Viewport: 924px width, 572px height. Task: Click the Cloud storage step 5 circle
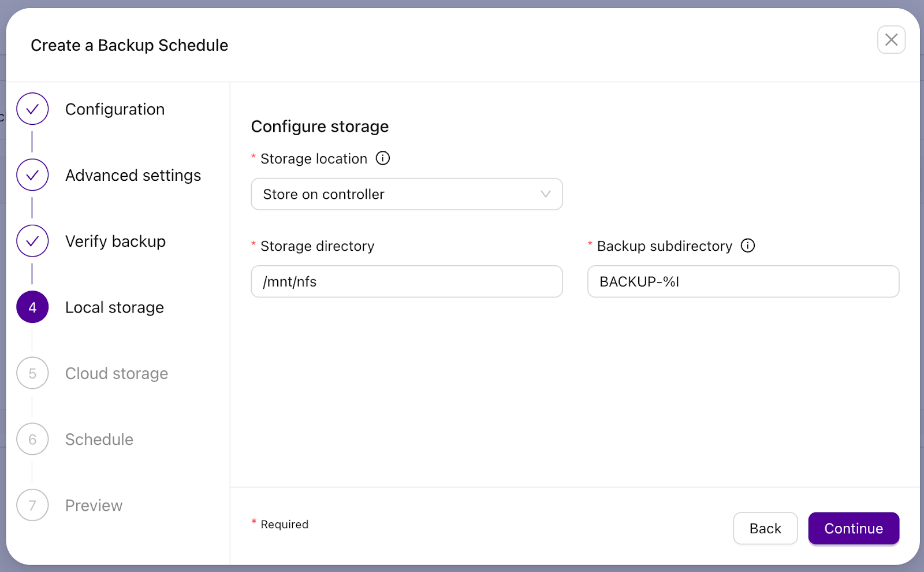pyautogui.click(x=32, y=373)
